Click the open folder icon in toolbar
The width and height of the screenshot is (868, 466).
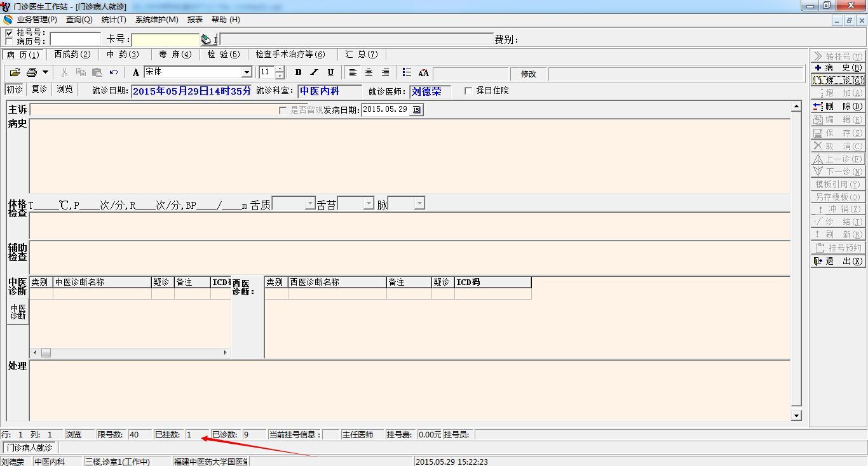click(x=15, y=73)
